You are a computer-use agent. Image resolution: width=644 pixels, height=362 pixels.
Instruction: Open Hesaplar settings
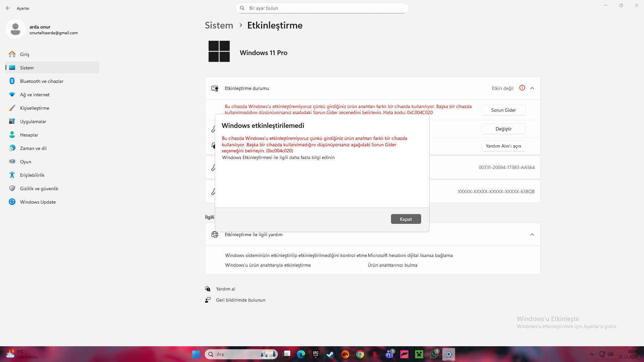[x=52, y=135]
